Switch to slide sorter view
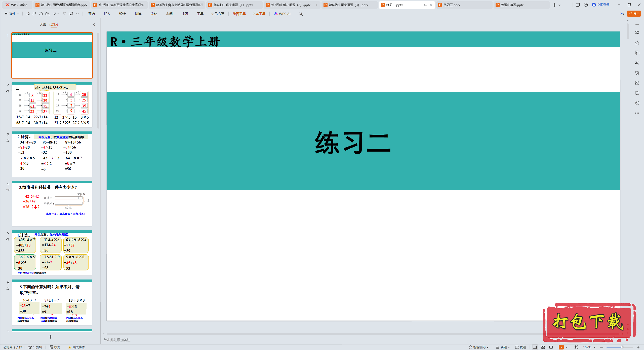This screenshot has height=350, width=644. [x=543, y=347]
